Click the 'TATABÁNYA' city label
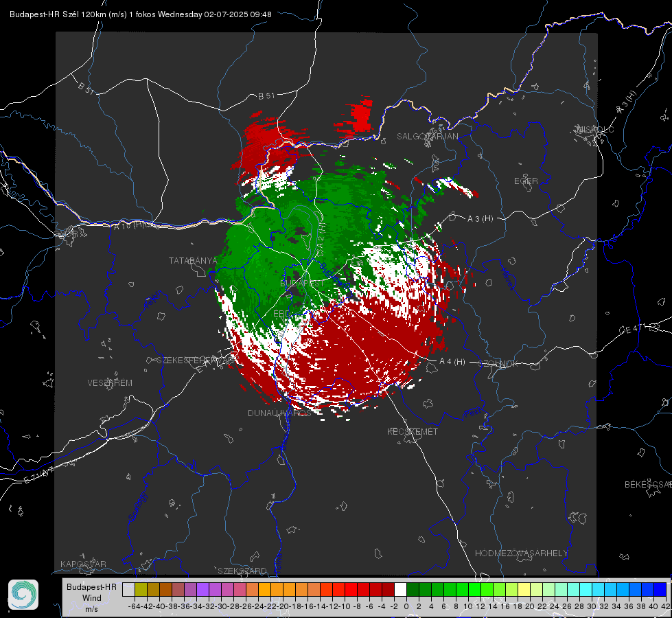672x618 pixels. (x=193, y=260)
